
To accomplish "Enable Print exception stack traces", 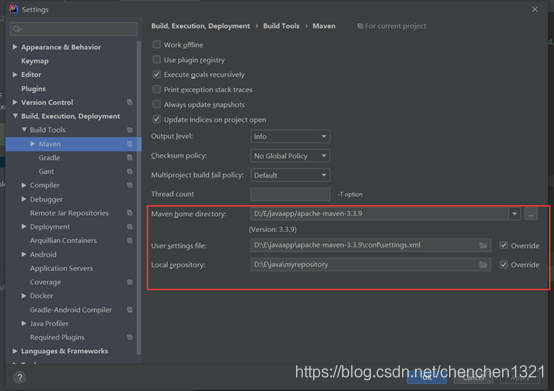I will 157,89.
